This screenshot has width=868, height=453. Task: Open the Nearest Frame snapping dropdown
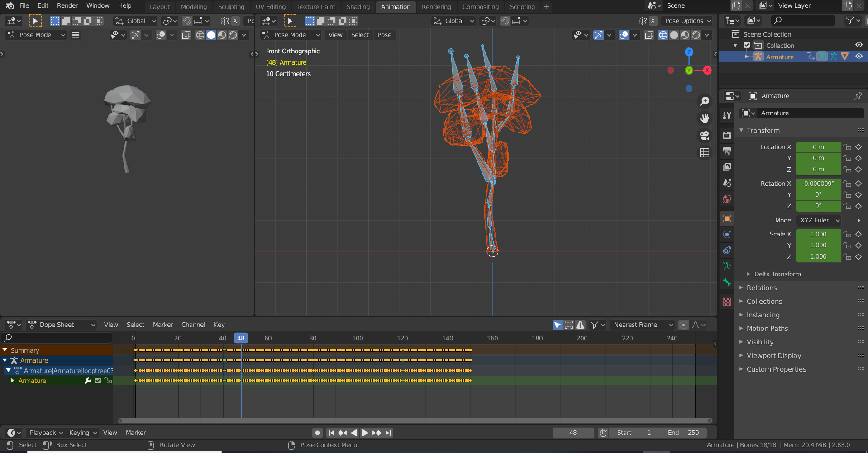pyautogui.click(x=643, y=325)
